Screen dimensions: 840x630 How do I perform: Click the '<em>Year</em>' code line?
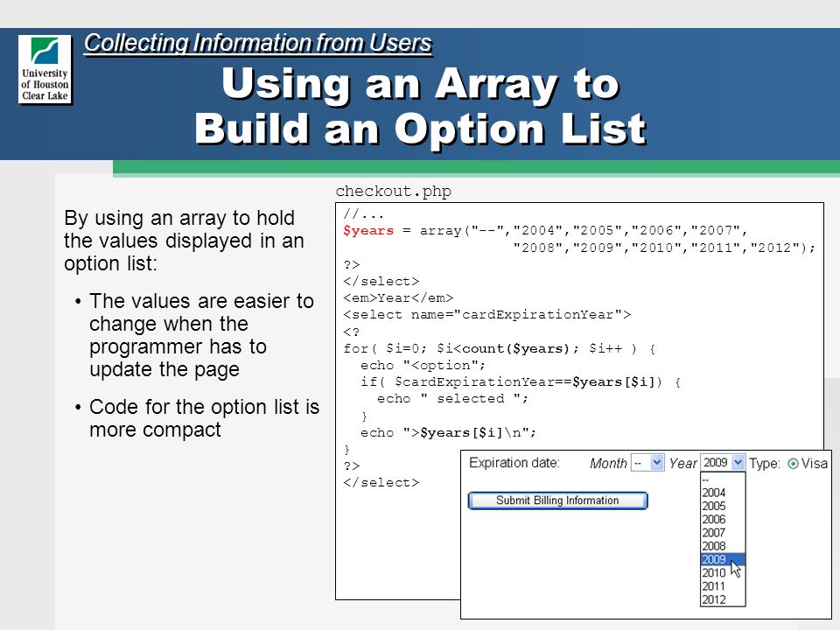[x=398, y=297]
